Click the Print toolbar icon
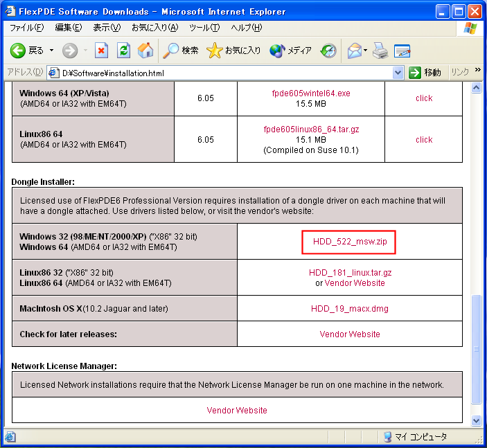 tap(380, 51)
